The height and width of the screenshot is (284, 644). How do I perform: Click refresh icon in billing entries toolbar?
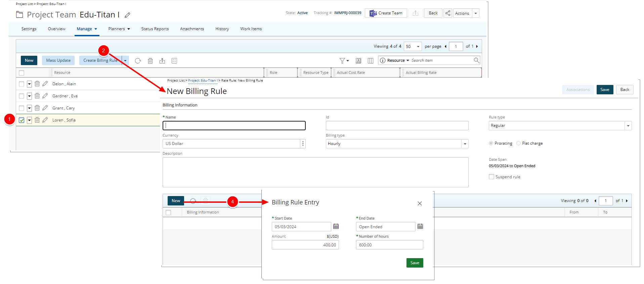click(x=193, y=201)
